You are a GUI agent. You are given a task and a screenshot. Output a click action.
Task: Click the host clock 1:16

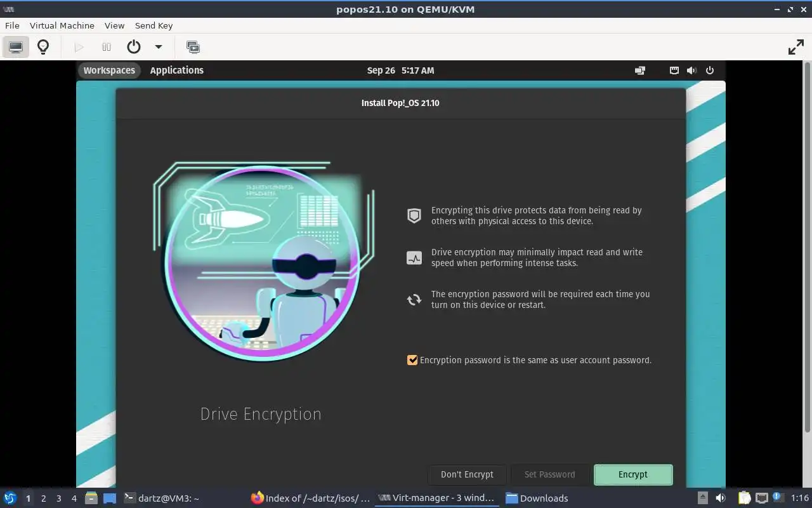[799, 498]
